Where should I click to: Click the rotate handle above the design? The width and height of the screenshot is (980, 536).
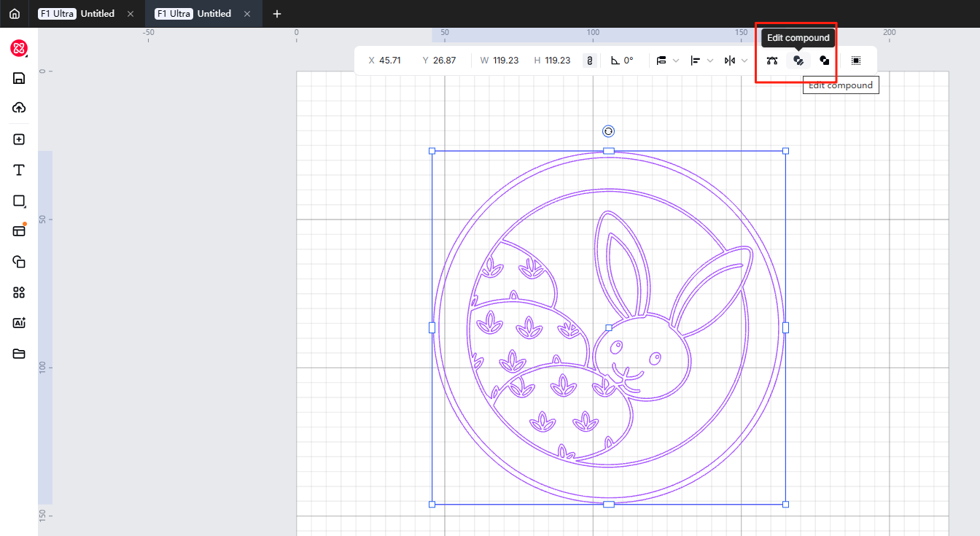[608, 131]
